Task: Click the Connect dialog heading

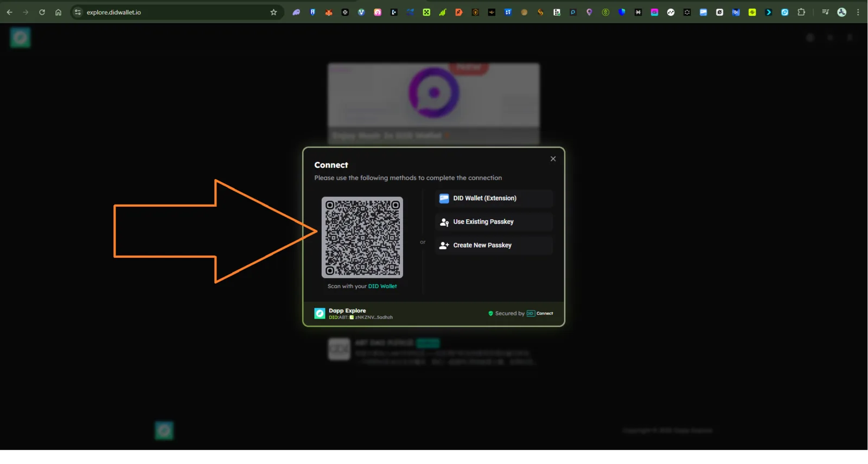Action: (331, 165)
